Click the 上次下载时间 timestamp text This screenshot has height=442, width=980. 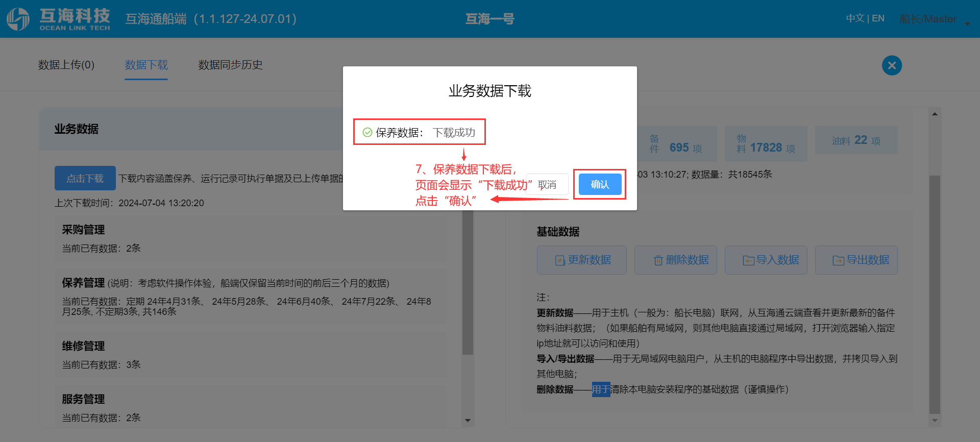129,203
